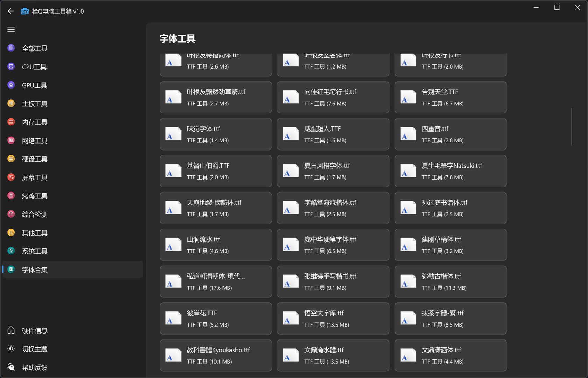588x378 pixels.
Task: Select 系统工具 in the sidebar
Action: (34, 251)
